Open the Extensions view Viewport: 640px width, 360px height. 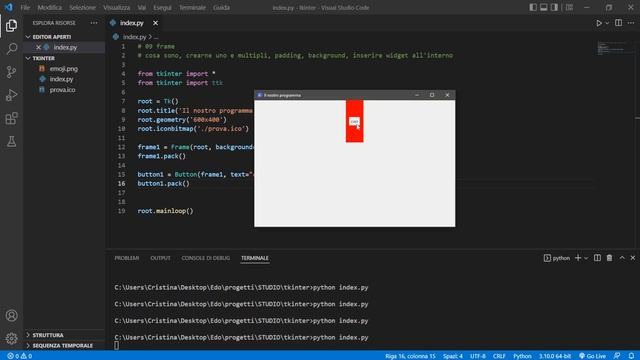(11, 118)
